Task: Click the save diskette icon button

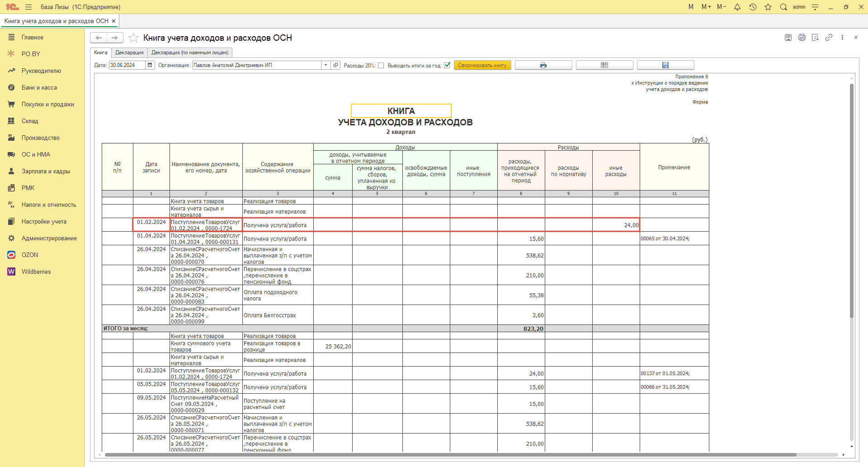Action: 665,65
